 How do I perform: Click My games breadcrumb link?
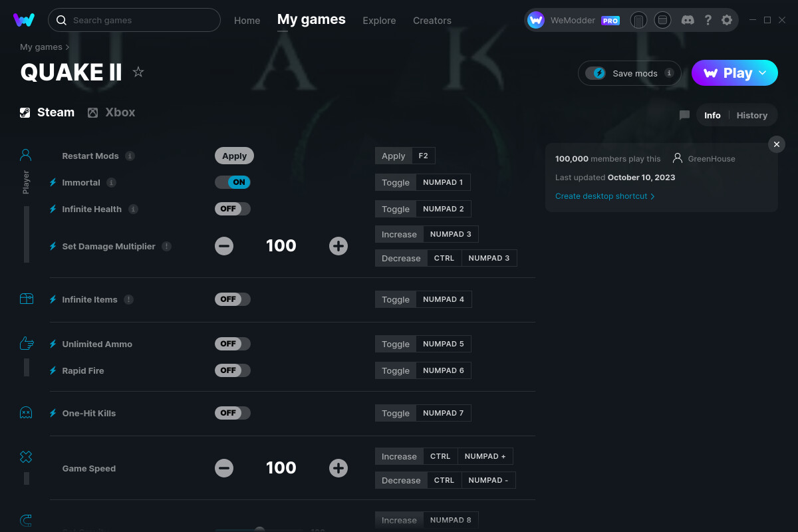click(x=41, y=47)
